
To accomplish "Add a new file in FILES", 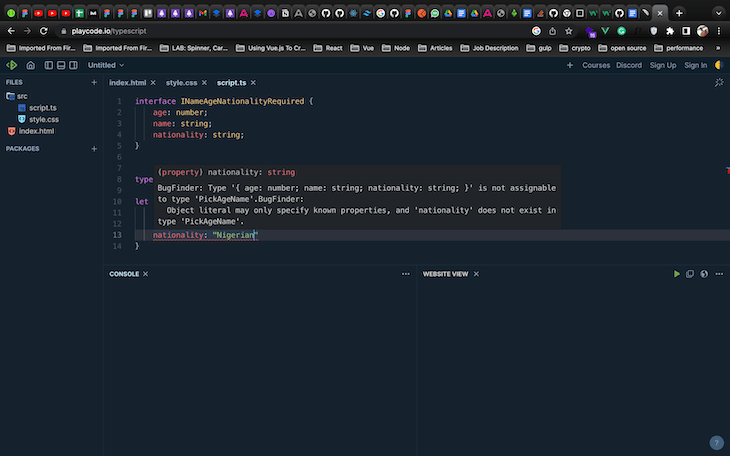I will click(x=94, y=82).
